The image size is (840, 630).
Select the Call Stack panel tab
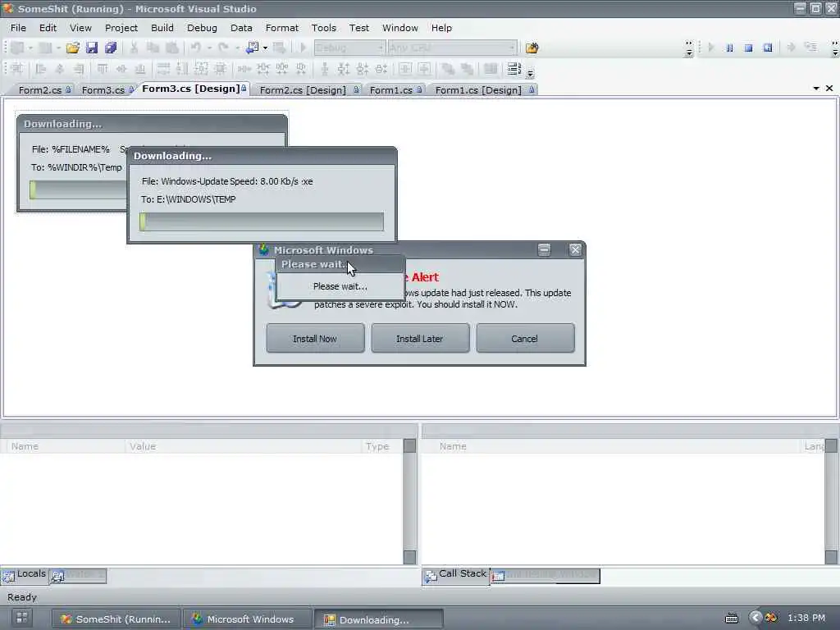456,575
